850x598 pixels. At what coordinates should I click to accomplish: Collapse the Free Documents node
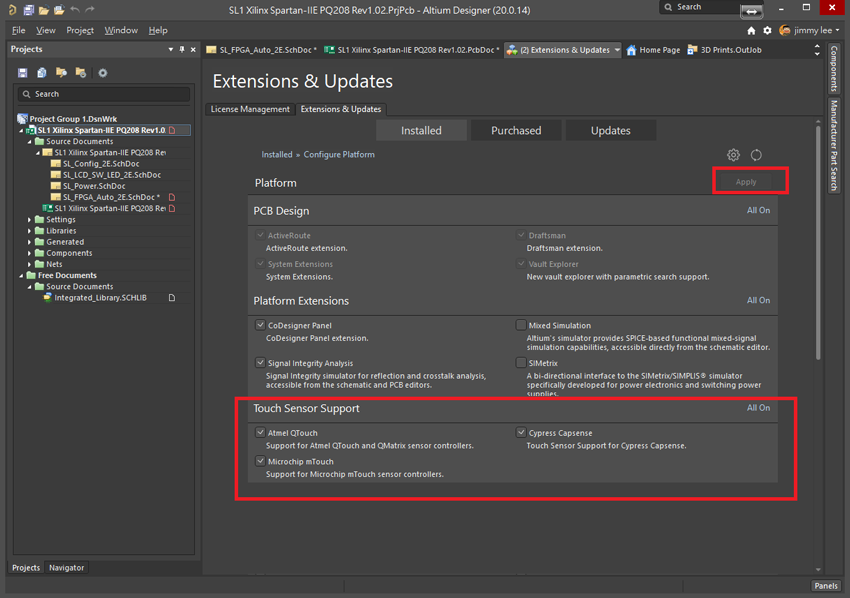click(x=21, y=275)
